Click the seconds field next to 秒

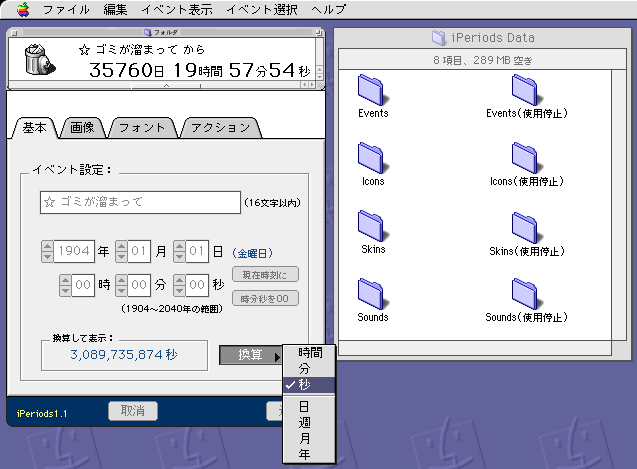click(x=197, y=284)
